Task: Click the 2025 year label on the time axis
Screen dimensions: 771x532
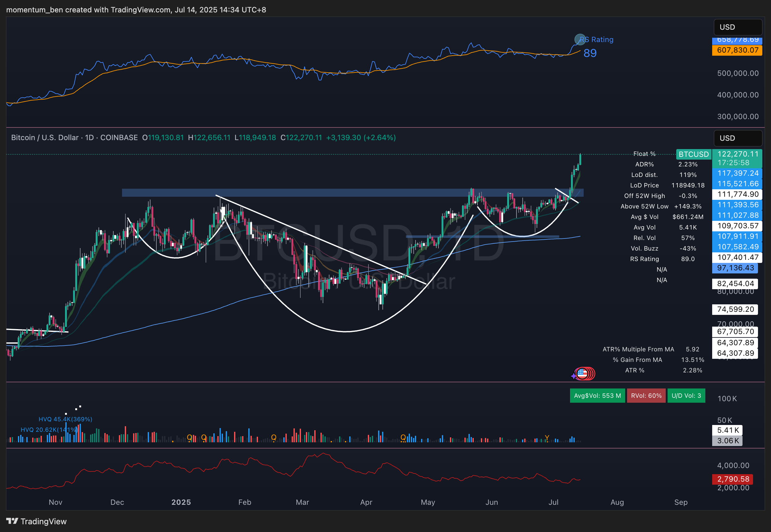Action: [x=181, y=502]
